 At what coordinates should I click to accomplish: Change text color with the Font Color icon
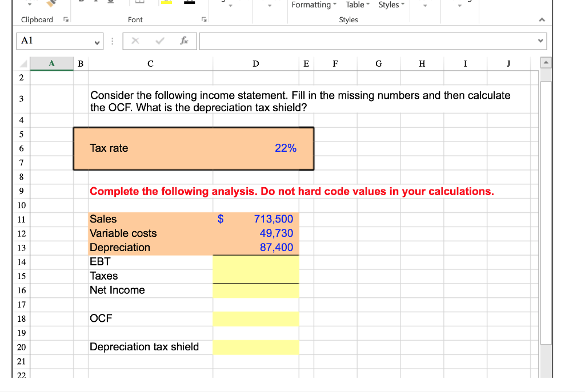tap(189, 3)
